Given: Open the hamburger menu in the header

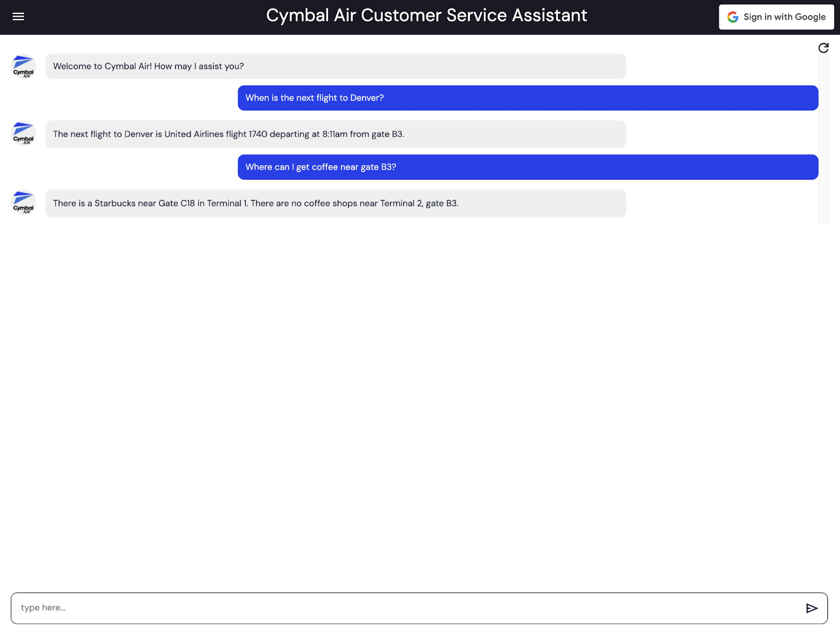Looking at the screenshot, I should [18, 17].
